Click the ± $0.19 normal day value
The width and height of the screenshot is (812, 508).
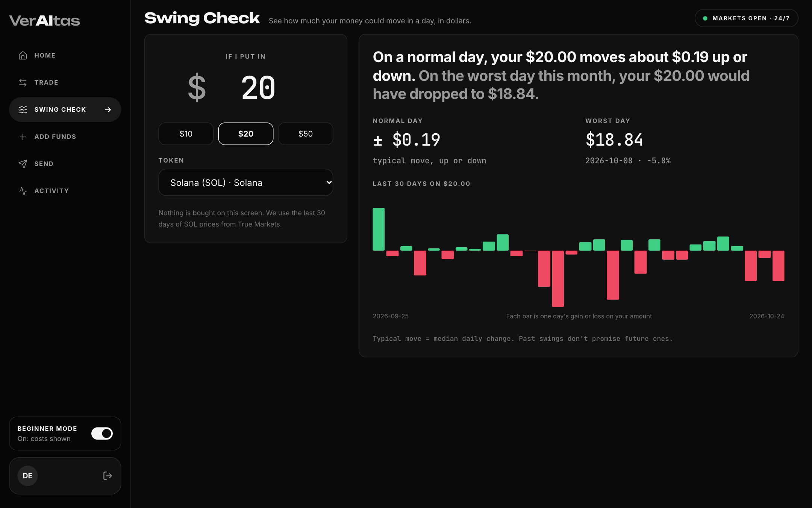(406, 140)
